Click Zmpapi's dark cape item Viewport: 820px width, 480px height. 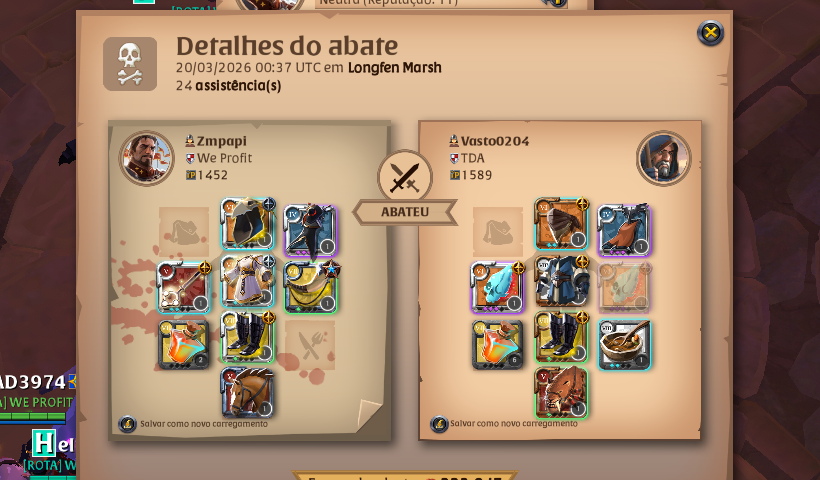point(311,231)
